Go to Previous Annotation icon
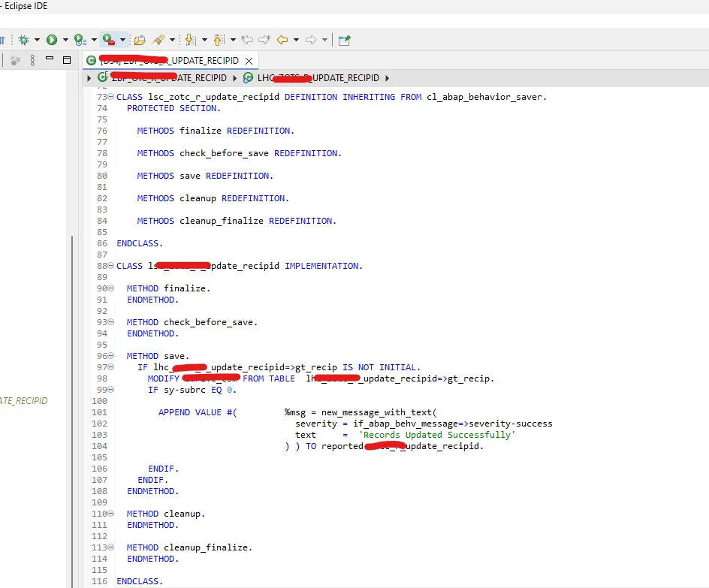Image resolution: width=709 pixels, height=588 pixels. [x=219, y=40]
